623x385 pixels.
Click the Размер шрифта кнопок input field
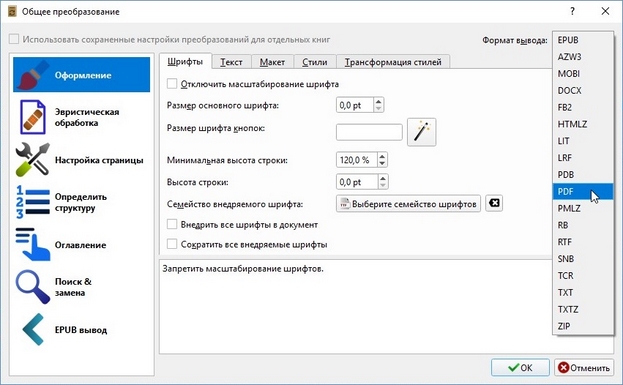(369, 132)
